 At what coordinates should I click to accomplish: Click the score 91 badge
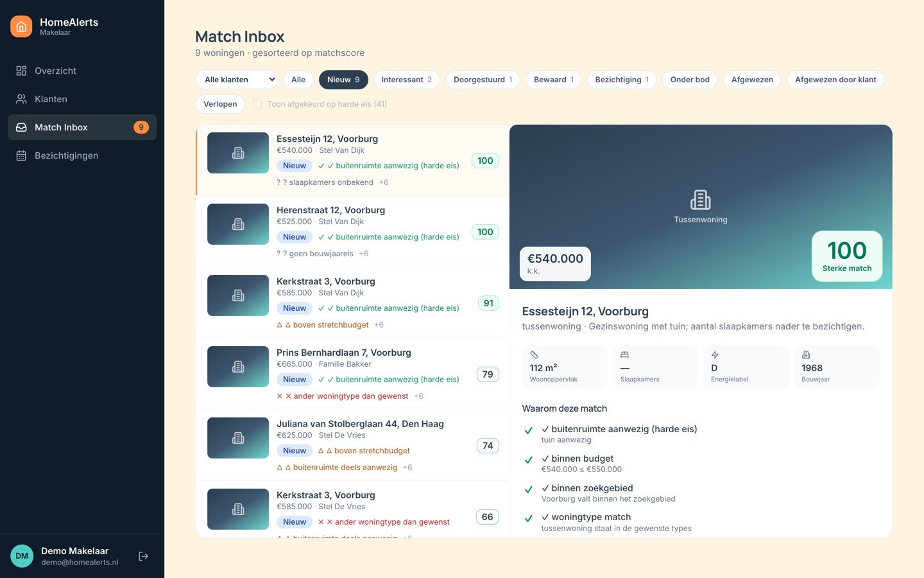(488, 303)
